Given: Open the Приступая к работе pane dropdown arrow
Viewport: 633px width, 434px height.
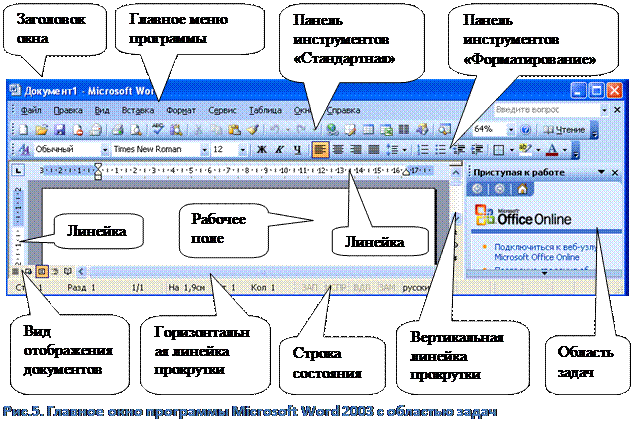Looking at the screenshot, I should click(602, 172).
